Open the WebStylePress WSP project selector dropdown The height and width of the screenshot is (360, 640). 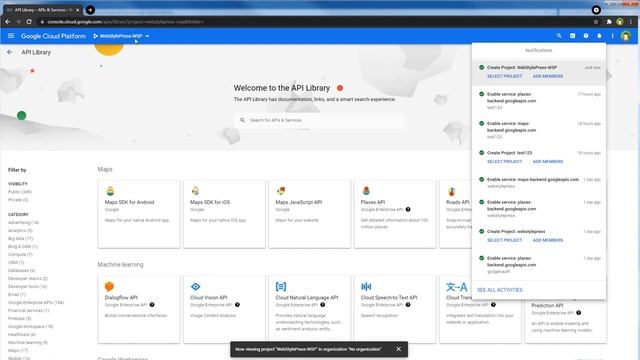[x=121, y=36]
